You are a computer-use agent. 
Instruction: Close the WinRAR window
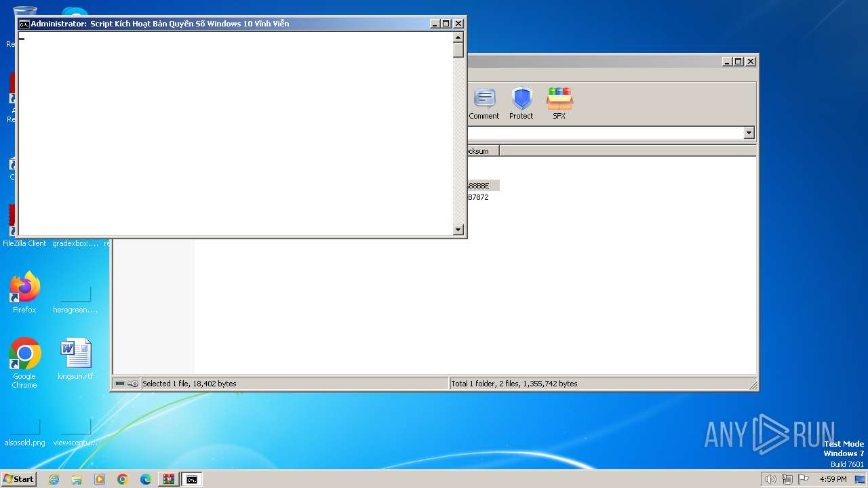click(751, 61)
